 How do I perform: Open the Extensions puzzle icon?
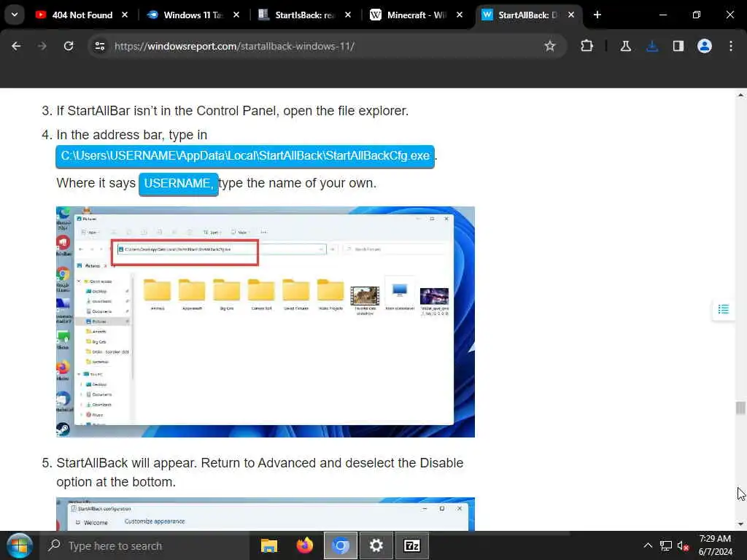click(587, 46)
